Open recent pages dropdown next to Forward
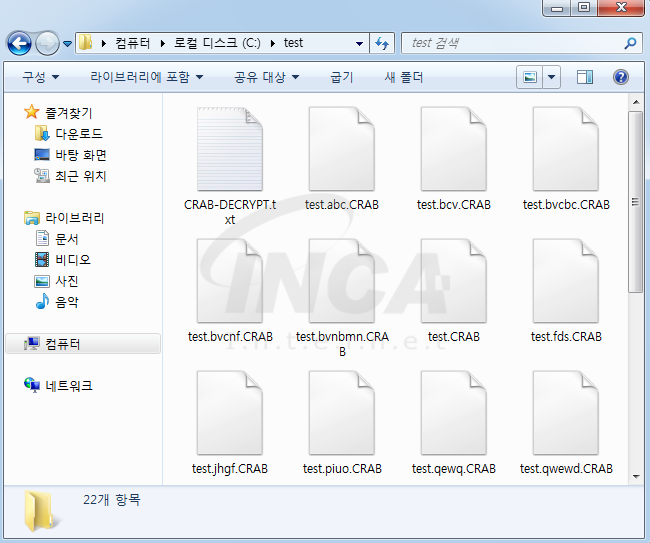This screenshot has width=650, height=543. pos(68,43)
